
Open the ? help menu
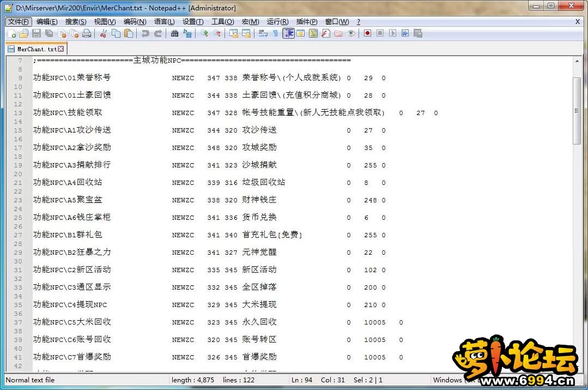click(x=358, y=22)
